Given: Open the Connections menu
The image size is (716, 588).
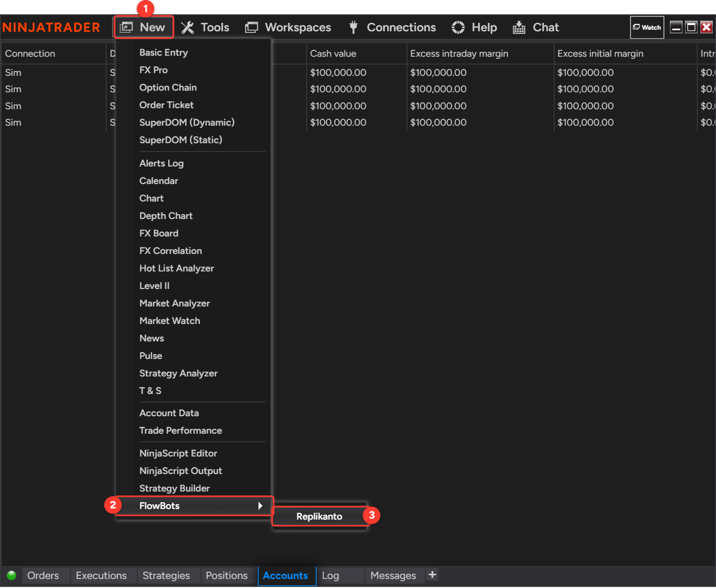Looking at the screenshot, I should tap(391, 28).
